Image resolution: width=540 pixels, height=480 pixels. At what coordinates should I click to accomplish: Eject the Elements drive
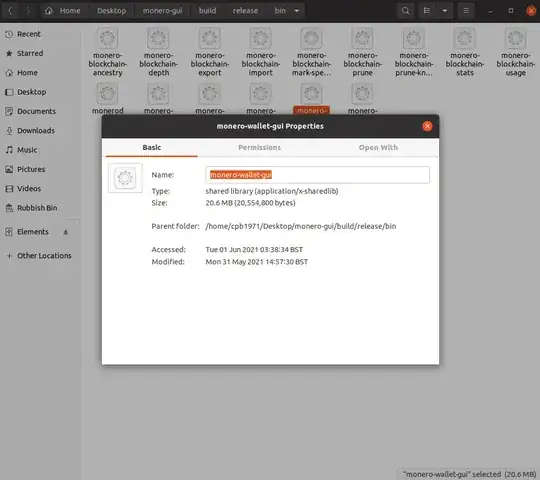[65, 232]
